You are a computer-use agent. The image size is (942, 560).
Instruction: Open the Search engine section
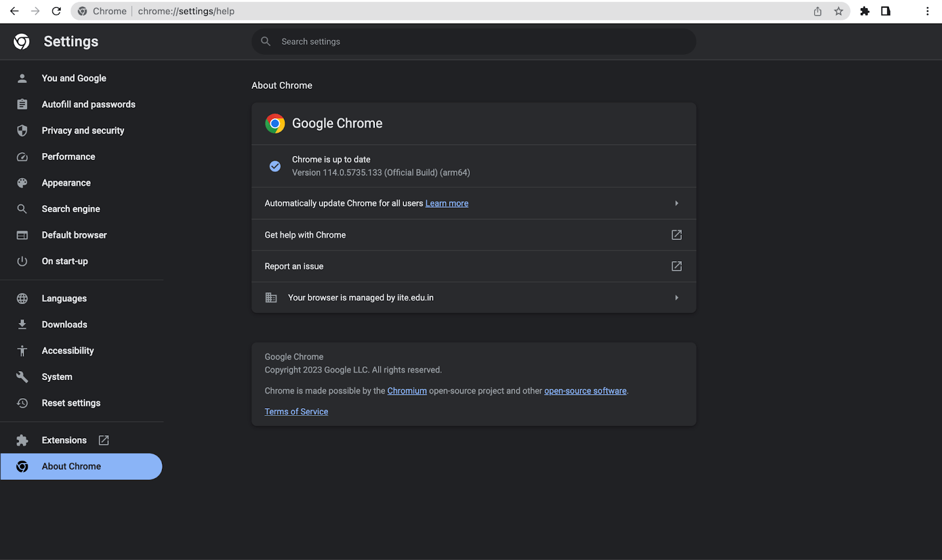71,209
